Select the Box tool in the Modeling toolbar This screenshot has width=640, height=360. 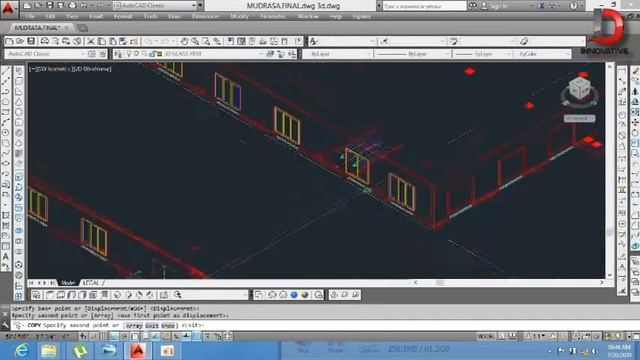pos(19,81)
